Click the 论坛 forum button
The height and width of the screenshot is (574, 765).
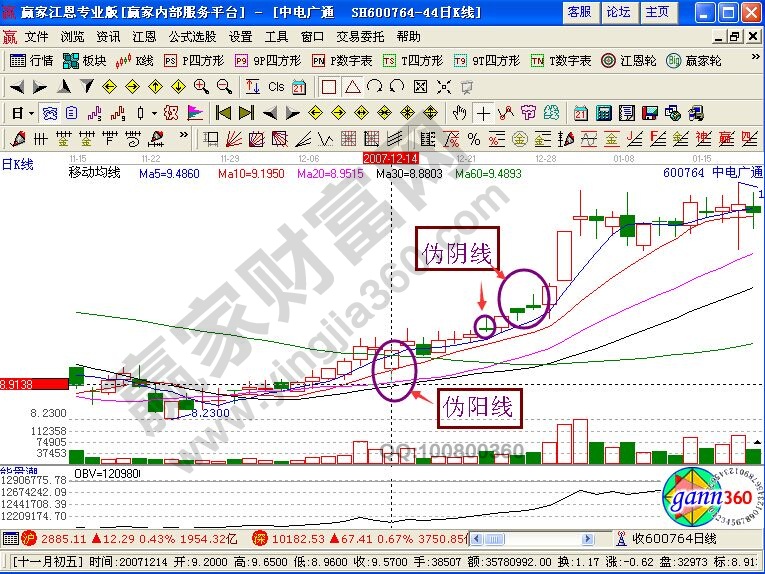coord(619,12)
